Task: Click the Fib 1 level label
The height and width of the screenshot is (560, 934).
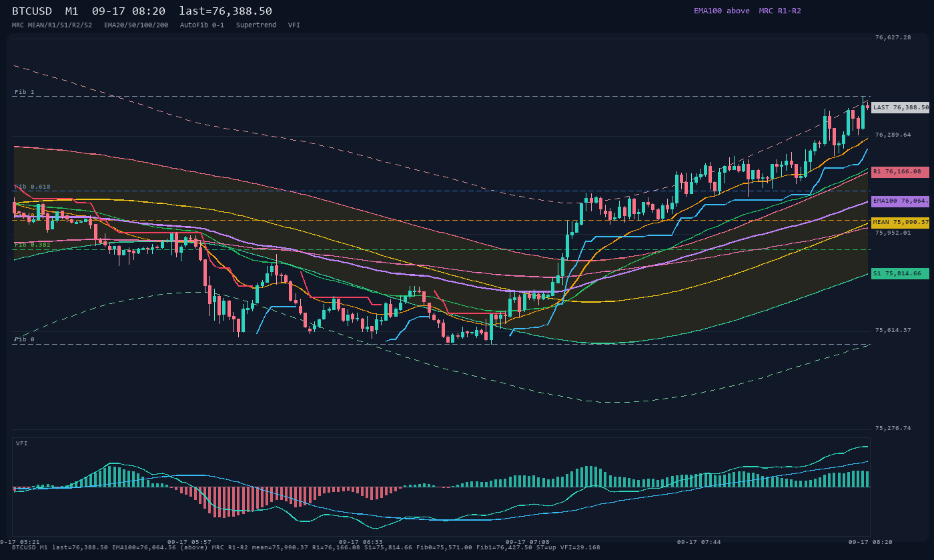Action: coord(25,92)
